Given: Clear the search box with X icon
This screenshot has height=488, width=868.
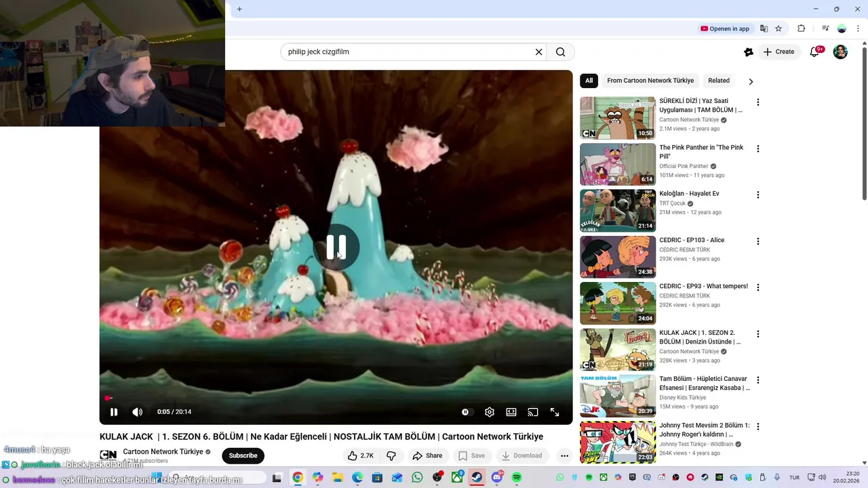Looking at the screenshot, I should coord(539,52).
